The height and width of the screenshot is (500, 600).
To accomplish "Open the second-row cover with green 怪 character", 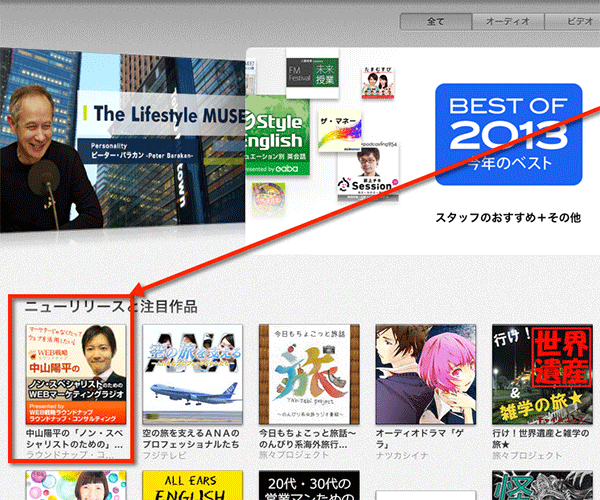I will point(542,485).
